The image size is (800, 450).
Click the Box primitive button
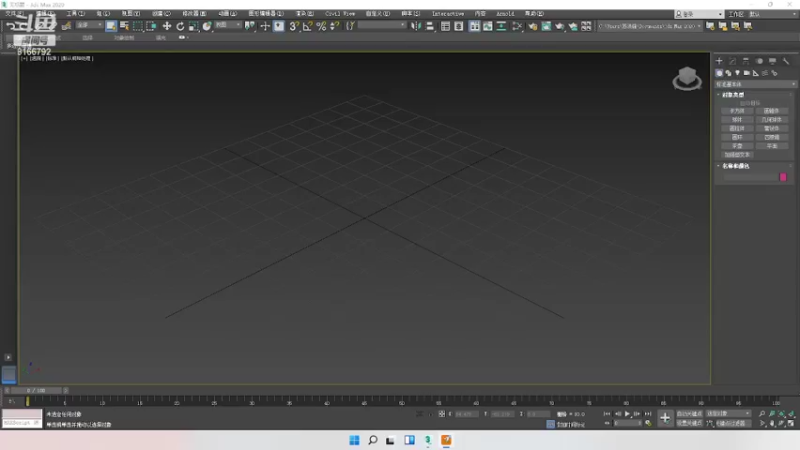(737, 111)
